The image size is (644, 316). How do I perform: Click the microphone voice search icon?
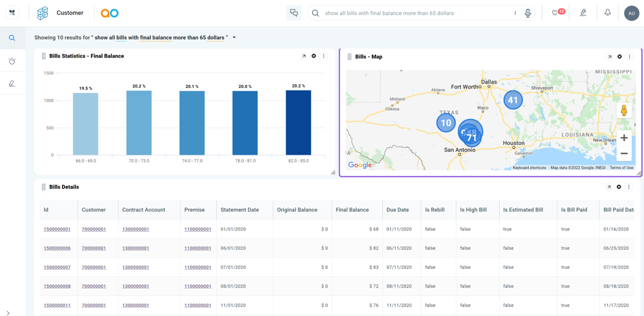tap(527, 13)
